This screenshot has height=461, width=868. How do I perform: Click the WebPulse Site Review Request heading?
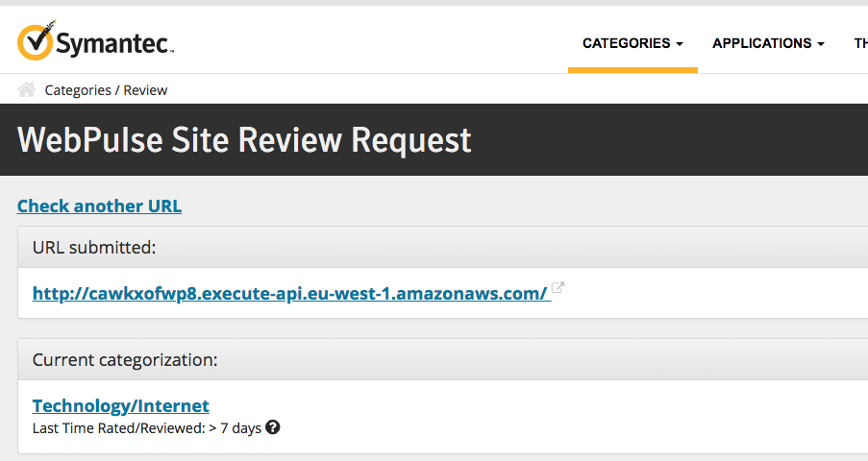click(x=244, y=140)
